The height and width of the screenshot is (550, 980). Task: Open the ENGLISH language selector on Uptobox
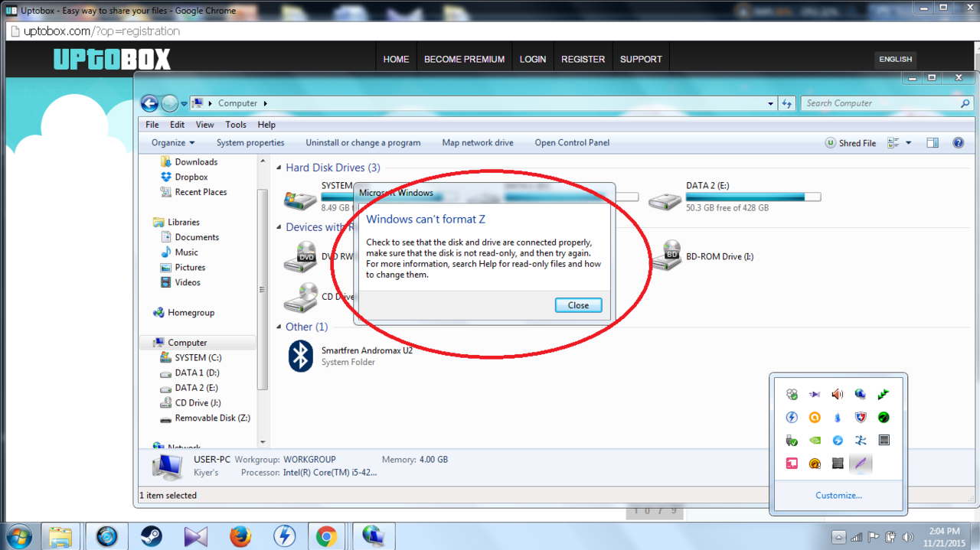(x=895, y=59)
